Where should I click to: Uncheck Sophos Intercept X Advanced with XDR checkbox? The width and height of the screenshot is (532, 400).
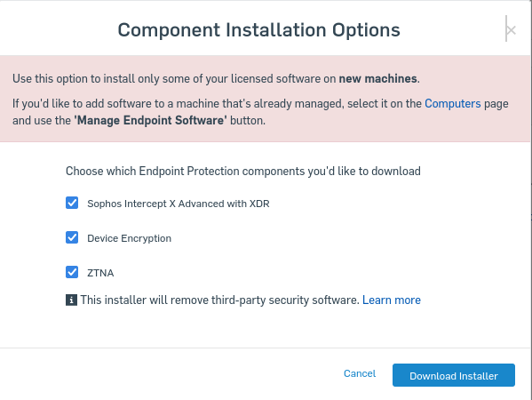coord(72,203)
